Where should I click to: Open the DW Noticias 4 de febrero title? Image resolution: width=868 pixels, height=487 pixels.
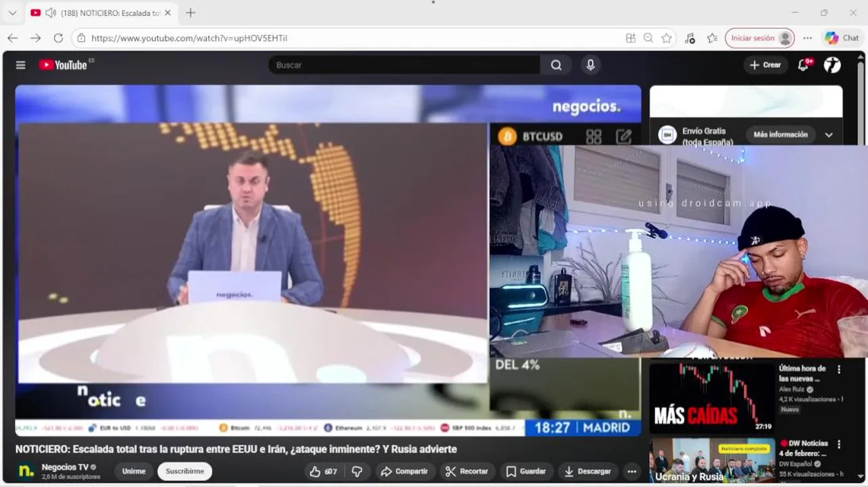point(804,448)
